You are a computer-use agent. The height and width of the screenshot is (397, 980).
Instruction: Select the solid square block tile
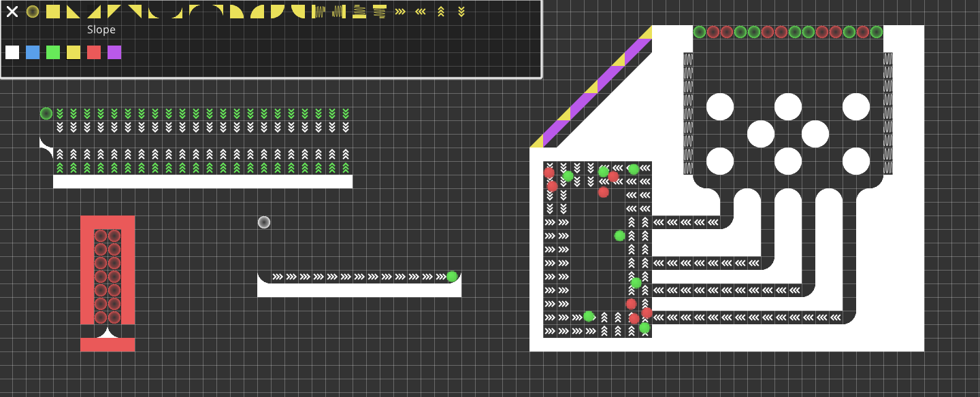53,12
